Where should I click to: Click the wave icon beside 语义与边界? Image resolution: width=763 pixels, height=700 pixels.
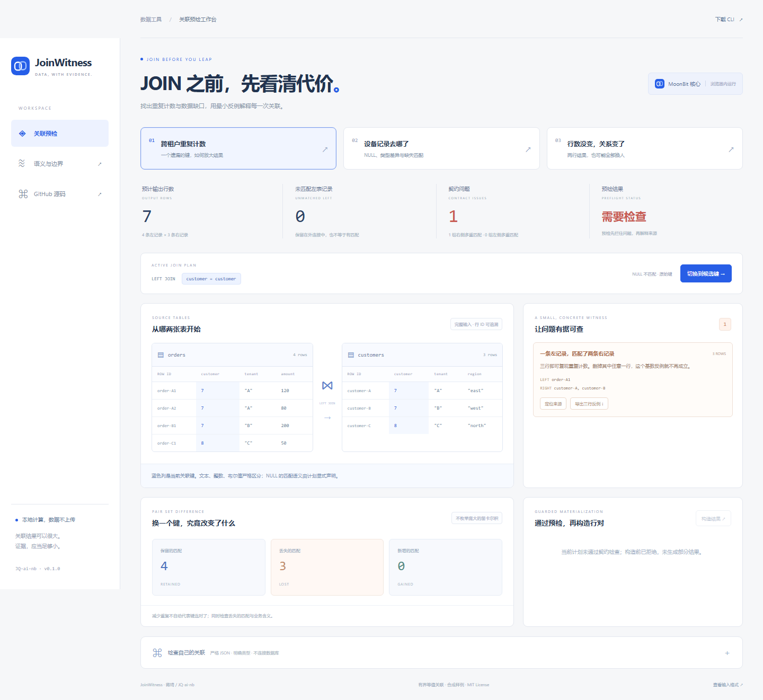pos(22,163)
